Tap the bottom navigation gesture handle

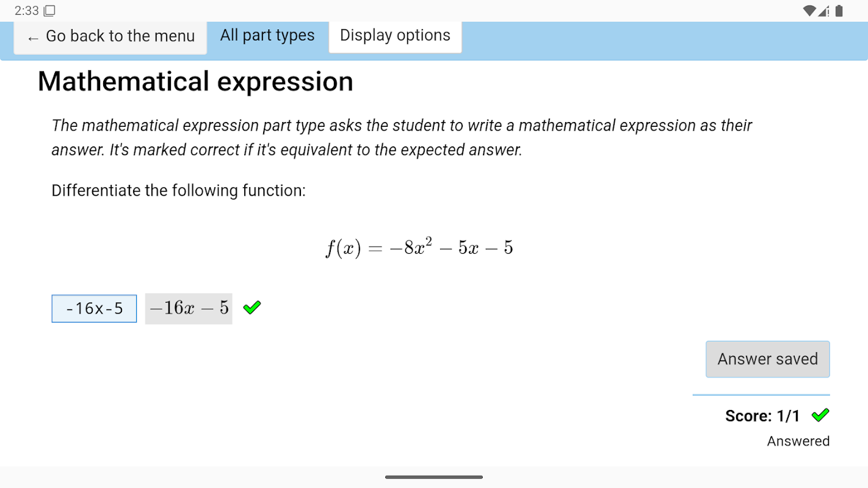434,477
